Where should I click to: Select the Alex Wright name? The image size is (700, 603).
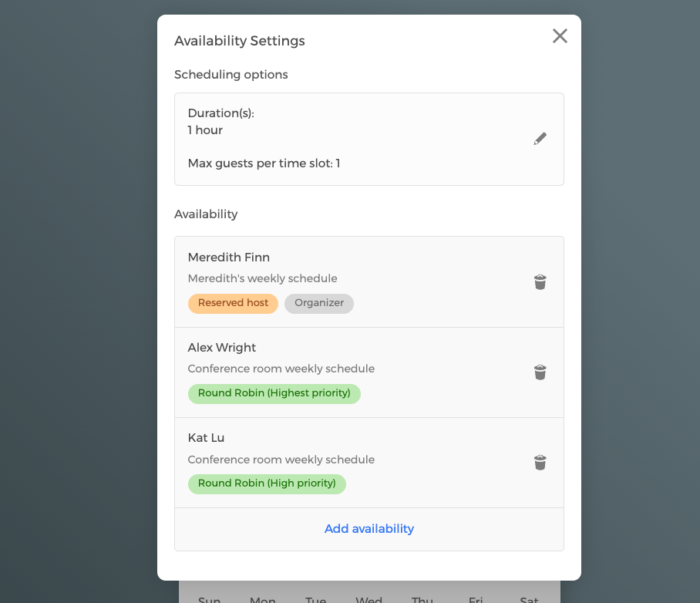tap(222, 348)
